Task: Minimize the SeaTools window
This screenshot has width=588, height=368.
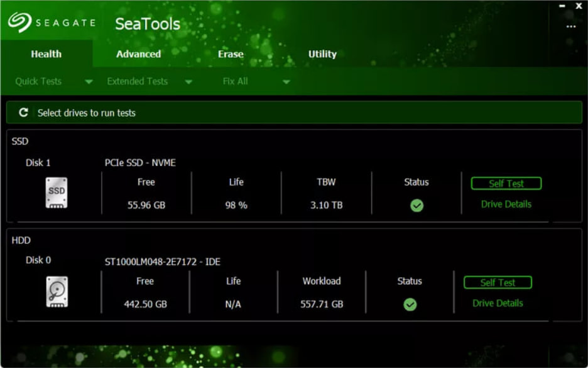Action: point(562,6)
